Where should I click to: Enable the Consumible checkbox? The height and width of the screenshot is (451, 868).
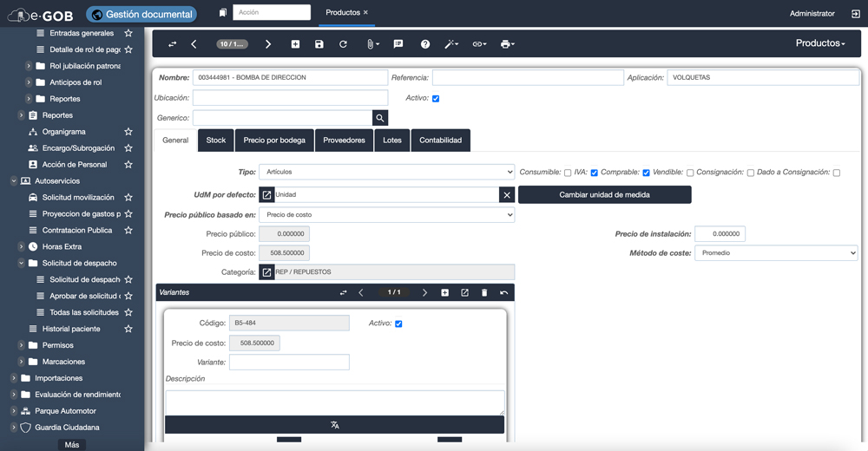568,173
